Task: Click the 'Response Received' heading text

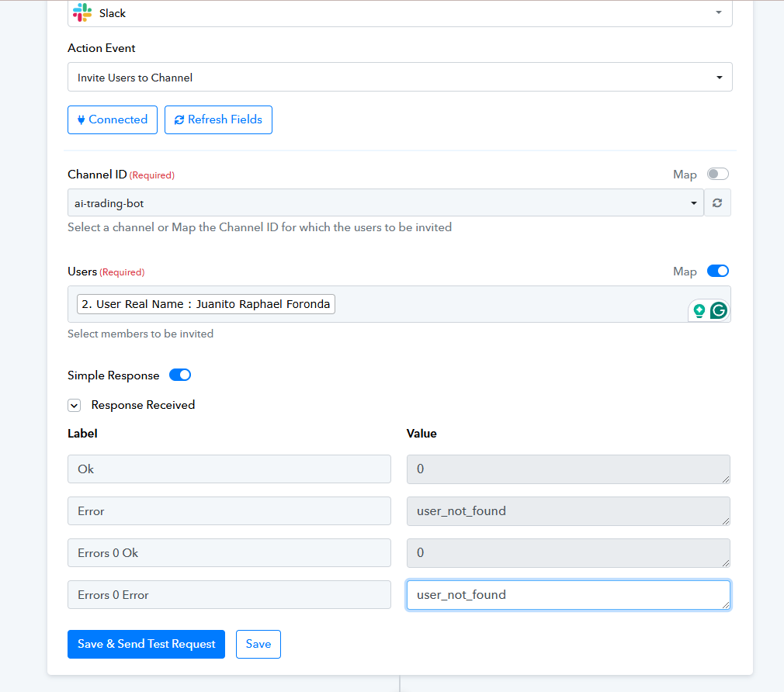Action: pos(143,405)
